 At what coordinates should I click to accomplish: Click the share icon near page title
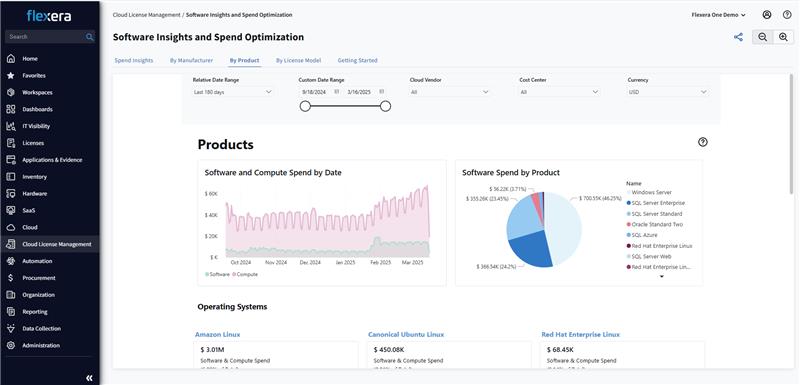tap(738, 37)
